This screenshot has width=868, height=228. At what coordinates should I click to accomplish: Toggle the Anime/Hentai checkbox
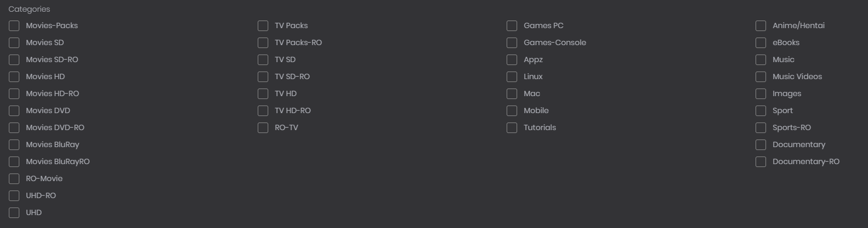pos(761,26)
